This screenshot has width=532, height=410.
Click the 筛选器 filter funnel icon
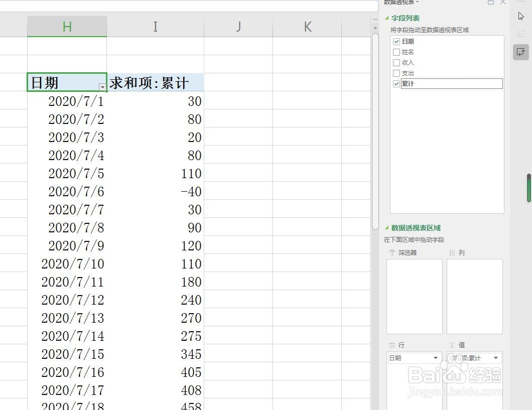(x=391, y=252)
